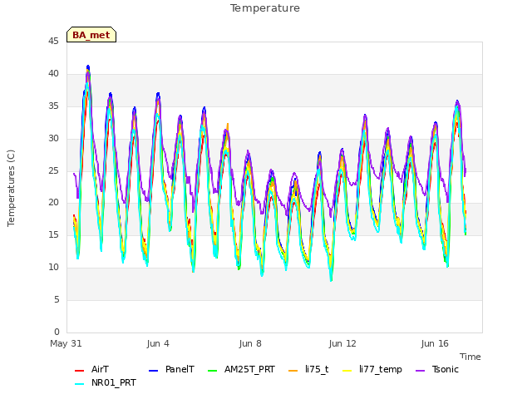Select the li77_temp legend entry
Image resolution: width=532 pixels, height=399 pixels.
point(372,369)
